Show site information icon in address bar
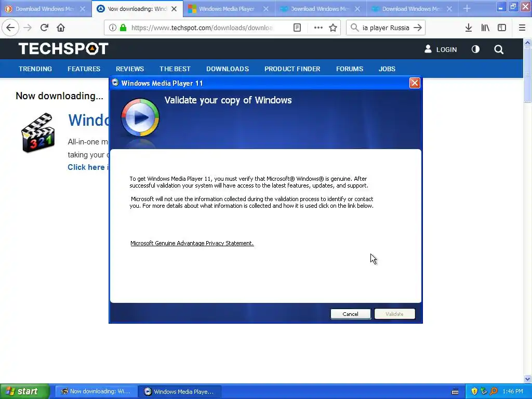 [113, 28]
